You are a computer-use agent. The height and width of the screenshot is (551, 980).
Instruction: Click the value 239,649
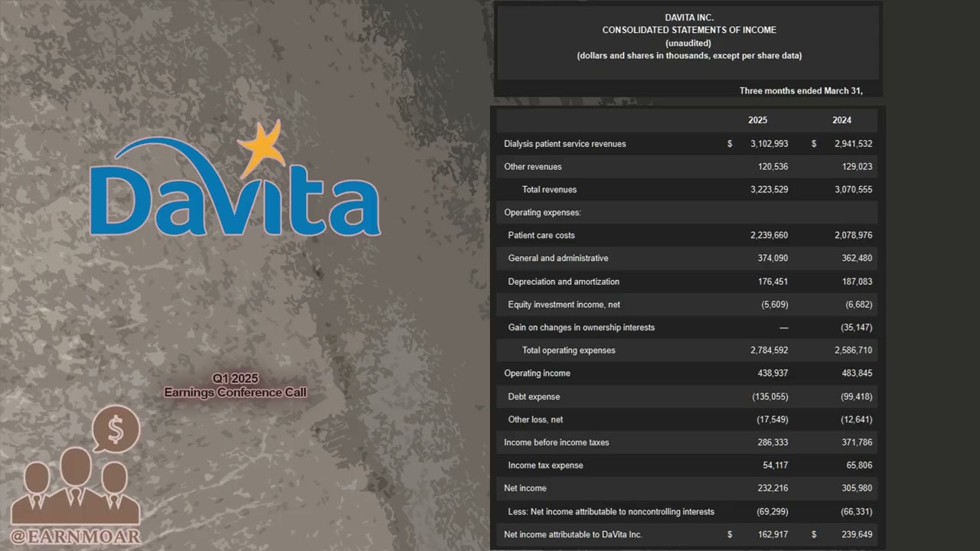(857, 534)
